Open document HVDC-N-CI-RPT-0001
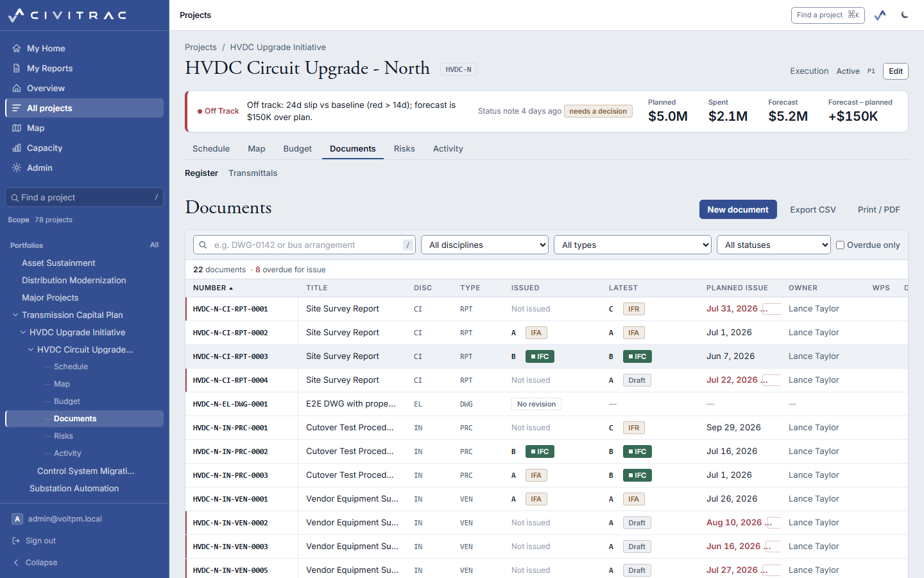The width and height of the screenshot is (924, 578). 230,309
